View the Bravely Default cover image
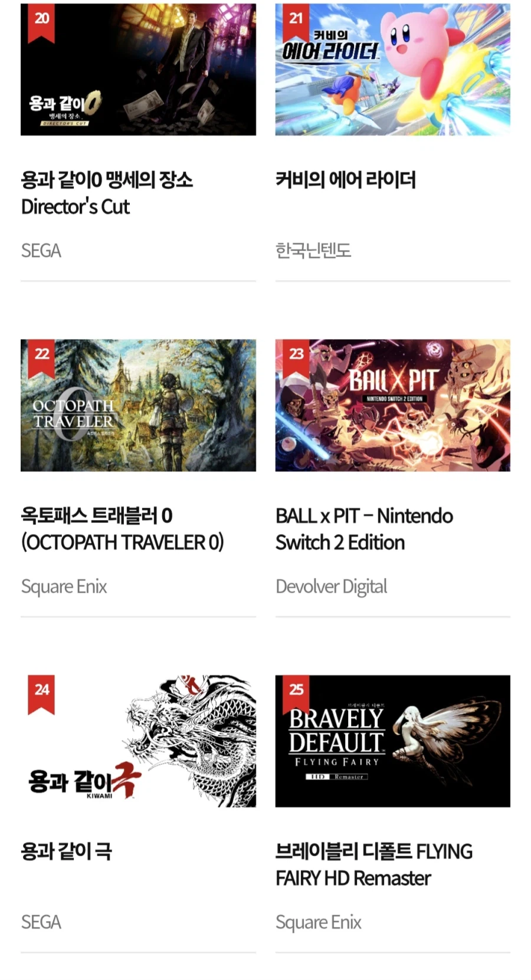Viewport: 531px width, 980px height. 393,741
